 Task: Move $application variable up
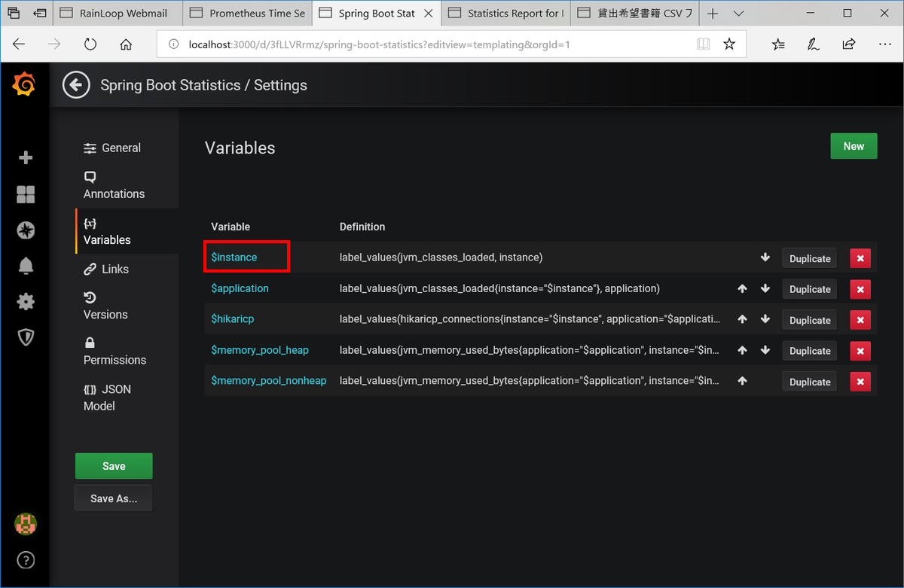point(742,288)
